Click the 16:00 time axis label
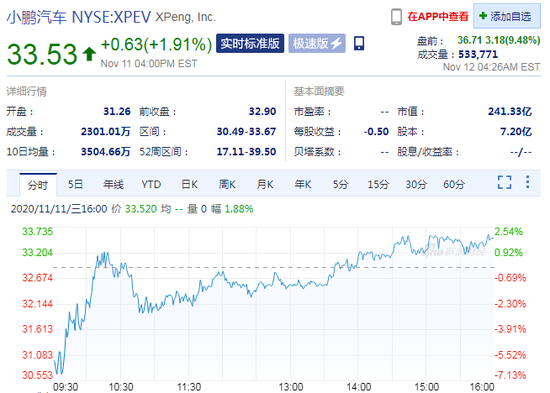This screenshot has height=393, width=550. (x=482, y=387)
